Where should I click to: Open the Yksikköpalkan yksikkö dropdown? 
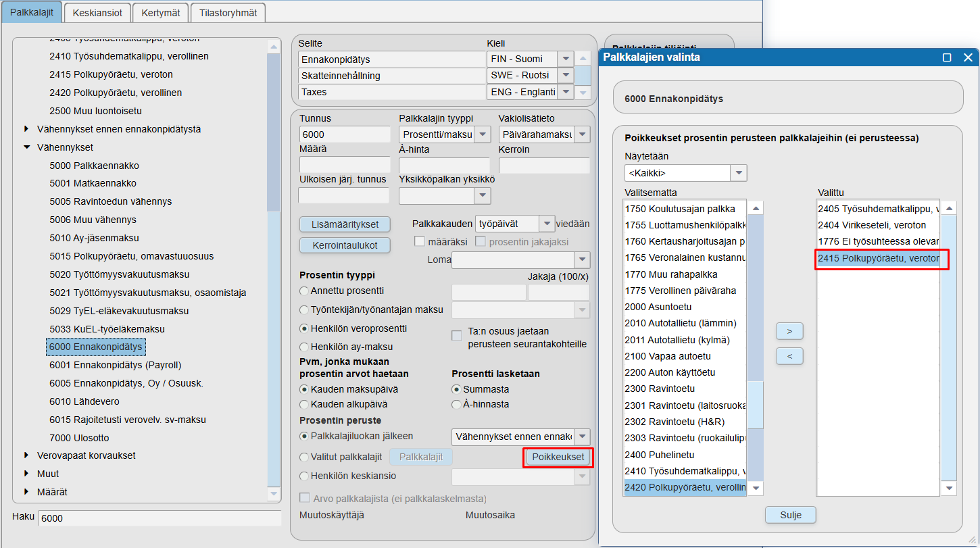[x=483, y=196]
